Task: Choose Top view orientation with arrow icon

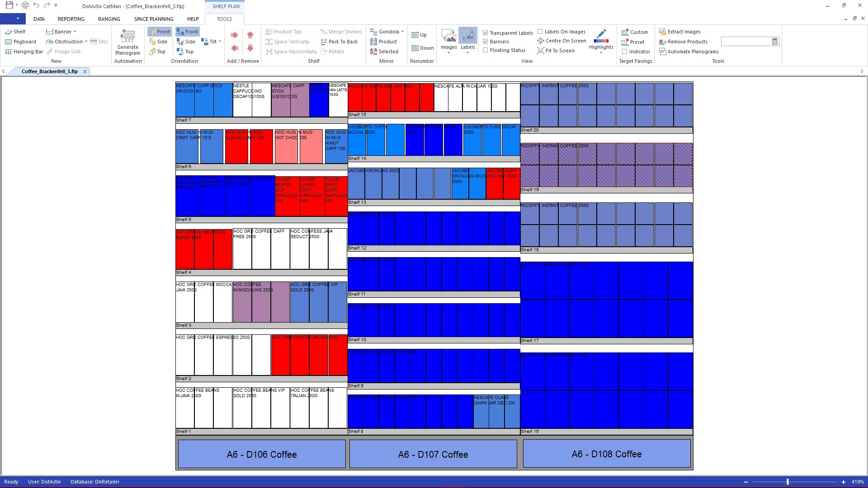Action: pos(185,52)
